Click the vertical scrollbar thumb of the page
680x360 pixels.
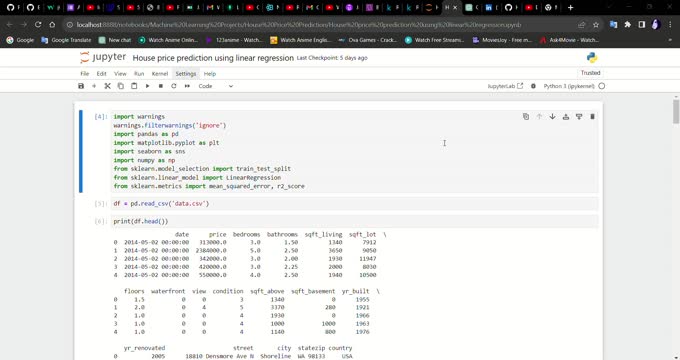tap(676, 111)
